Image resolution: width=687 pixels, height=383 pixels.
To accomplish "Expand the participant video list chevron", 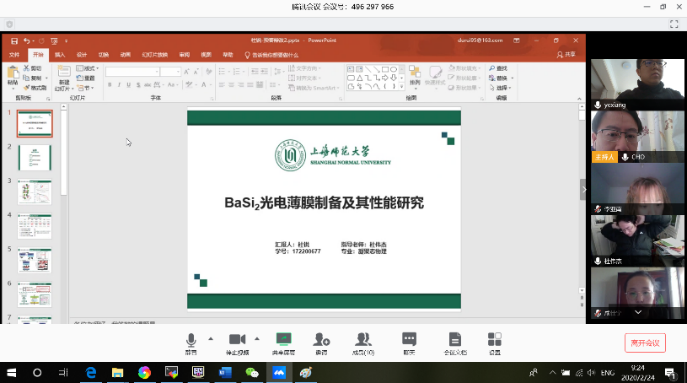I will 638,312.
